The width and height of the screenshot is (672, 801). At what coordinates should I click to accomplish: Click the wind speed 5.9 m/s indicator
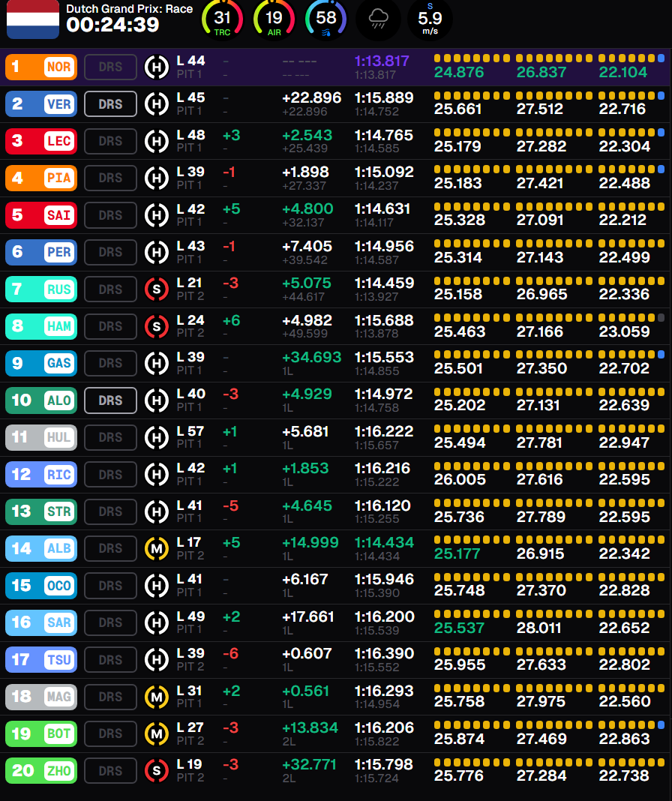click(x=430, y=19)
